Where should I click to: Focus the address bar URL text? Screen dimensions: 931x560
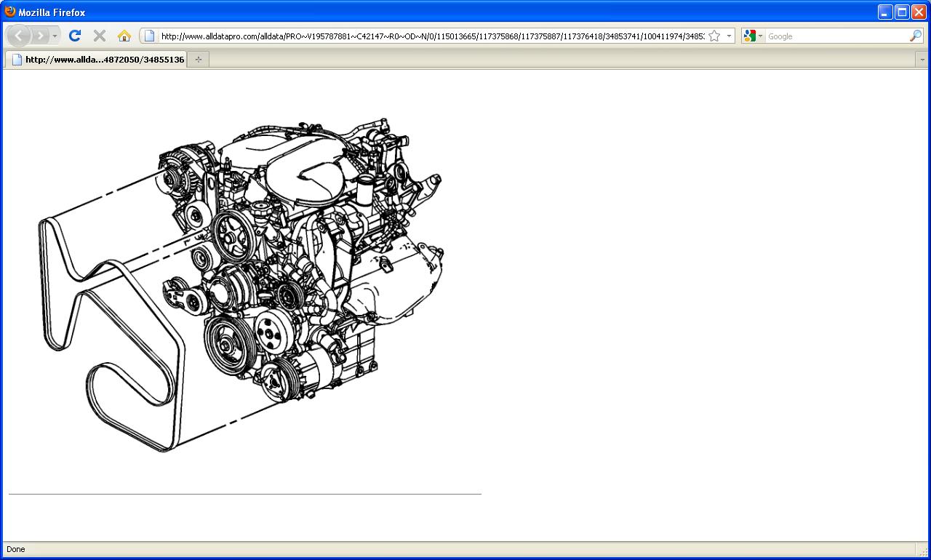pos(429,36)
